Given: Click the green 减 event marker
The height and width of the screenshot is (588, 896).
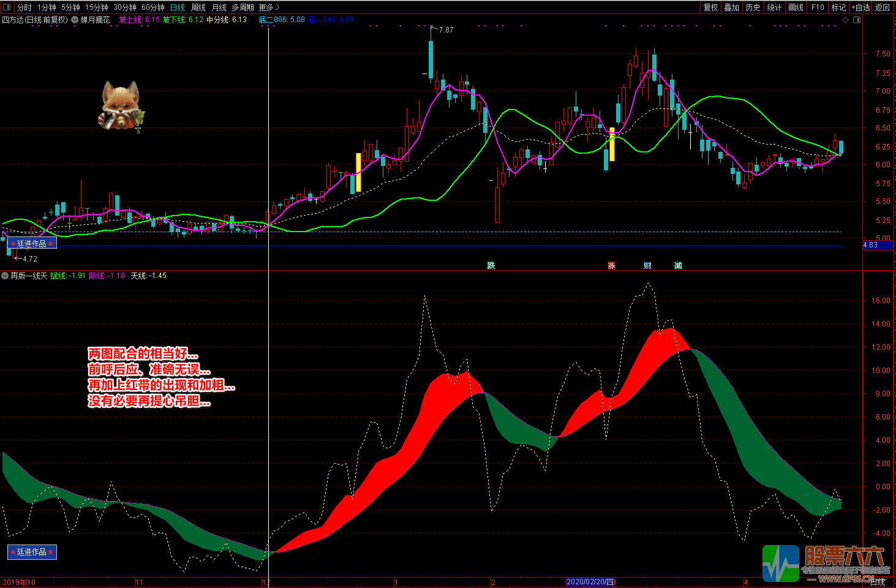Looking at the screenshot, I should pos(678,265).
